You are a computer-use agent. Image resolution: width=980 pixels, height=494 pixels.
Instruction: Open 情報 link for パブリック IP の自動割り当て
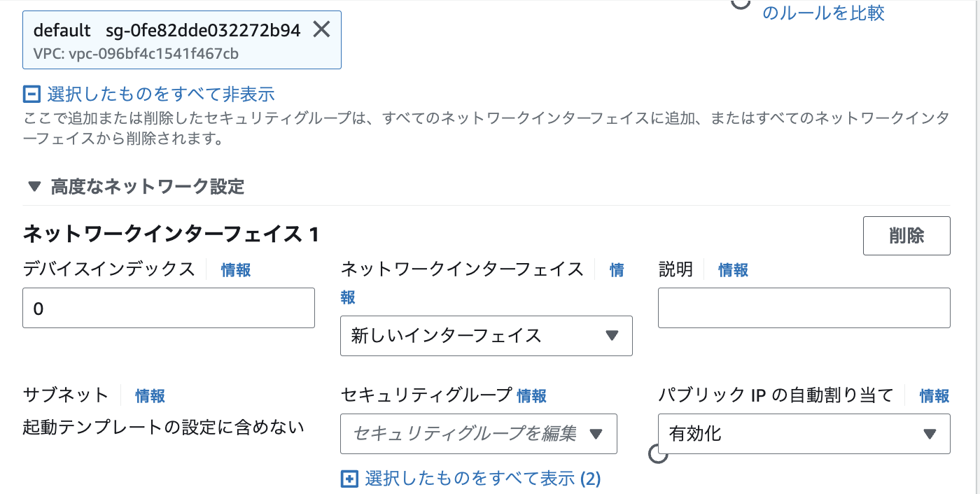pos(934,396)
